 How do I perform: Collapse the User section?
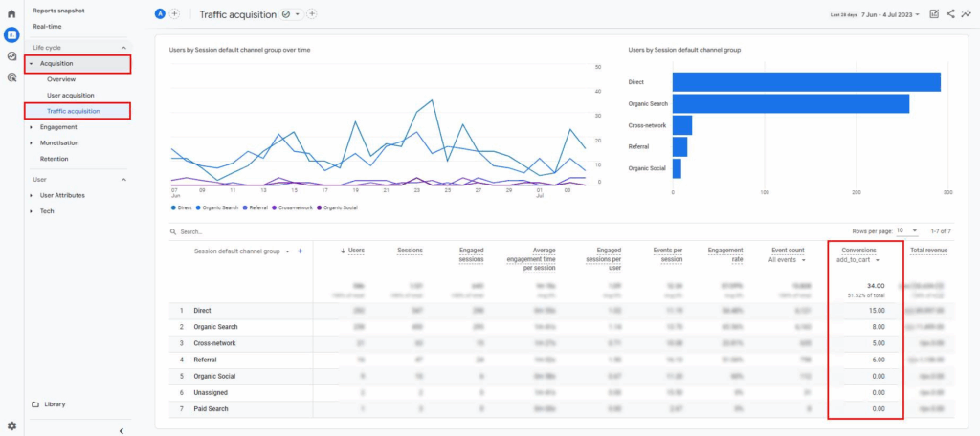123,179
